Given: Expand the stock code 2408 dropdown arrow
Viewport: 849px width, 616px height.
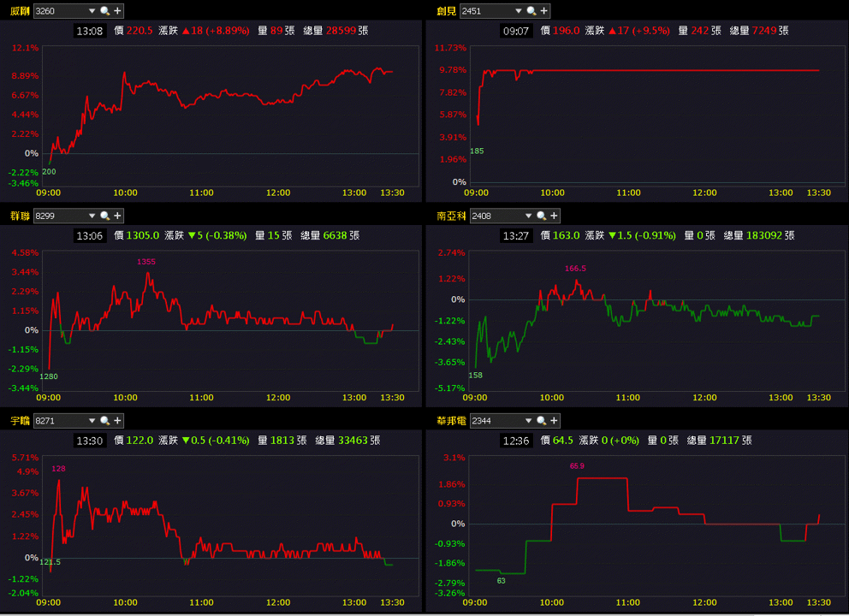Looking at the screenshot, I should pos(528,216).
